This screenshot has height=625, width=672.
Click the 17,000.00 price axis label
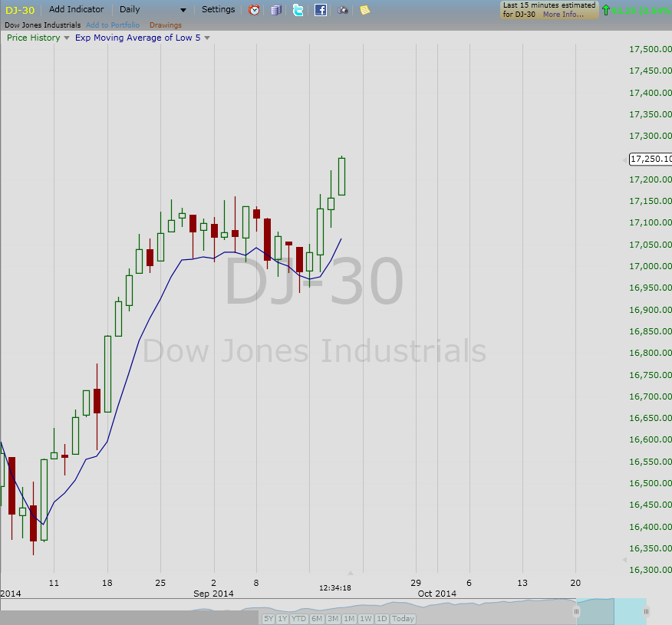[651, 266]
